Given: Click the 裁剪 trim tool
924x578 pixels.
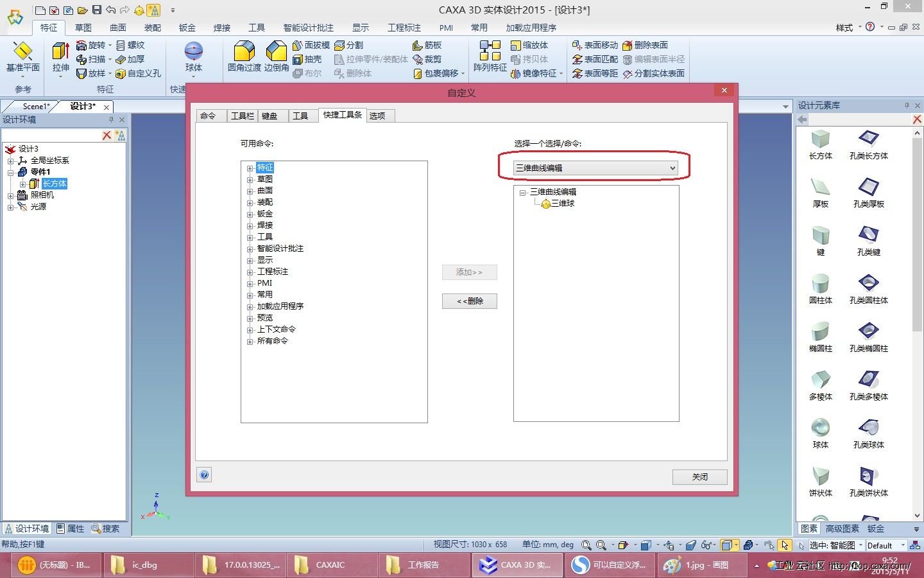Looking at the screenshot, I should click(427, 59).
